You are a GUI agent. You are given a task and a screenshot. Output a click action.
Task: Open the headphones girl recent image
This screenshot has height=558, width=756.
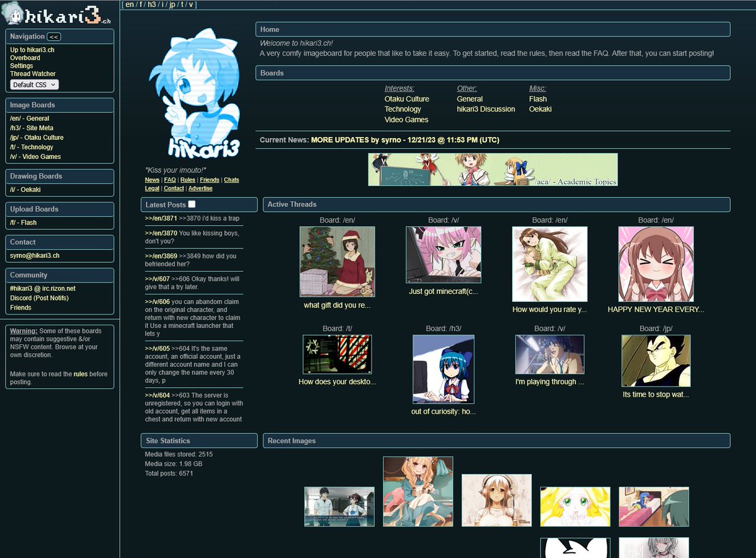(x=496, y=500)
